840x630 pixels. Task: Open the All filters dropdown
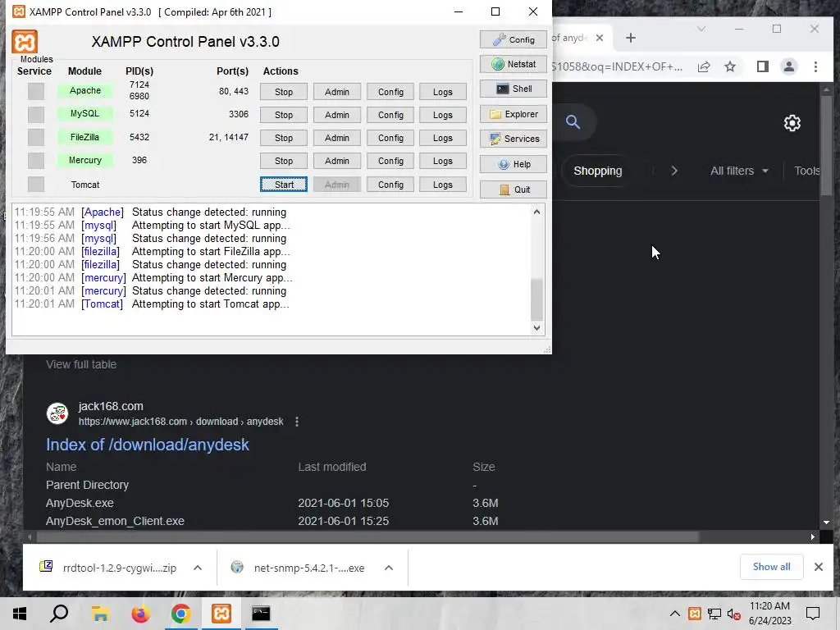click(739, 171)
